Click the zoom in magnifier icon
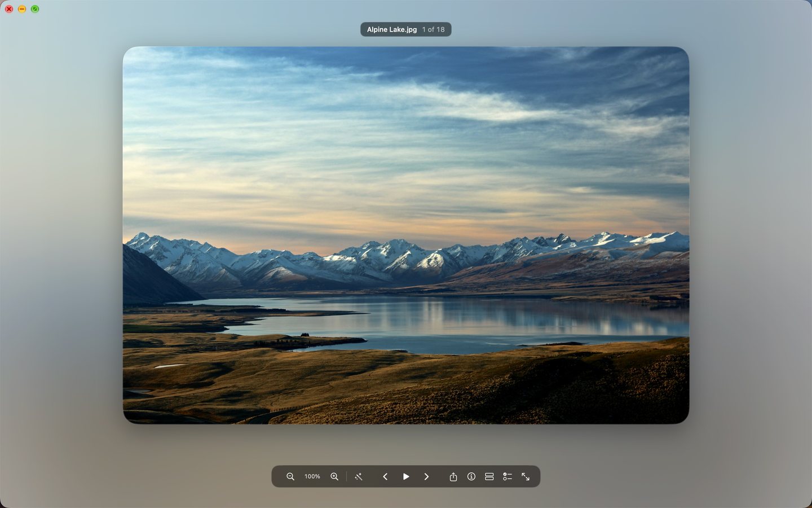Image resolution: width=812 pixels, height=508 pixels. tap(334, 476)
